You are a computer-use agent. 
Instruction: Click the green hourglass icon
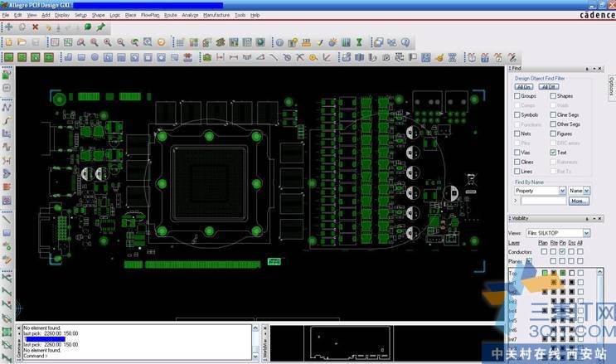pos(359,42)
